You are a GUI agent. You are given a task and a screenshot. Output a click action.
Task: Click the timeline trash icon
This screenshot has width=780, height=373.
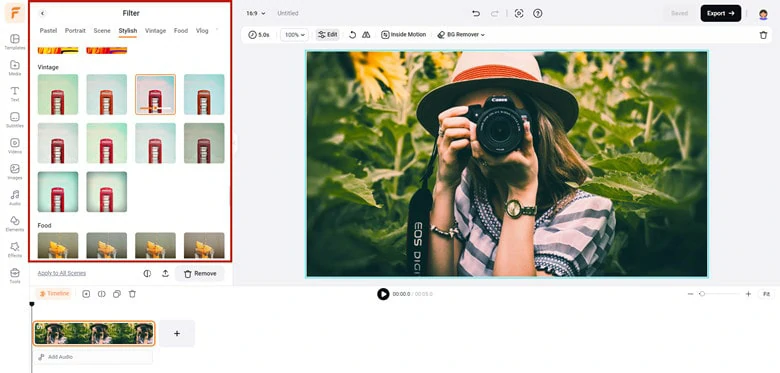point(132,294)
